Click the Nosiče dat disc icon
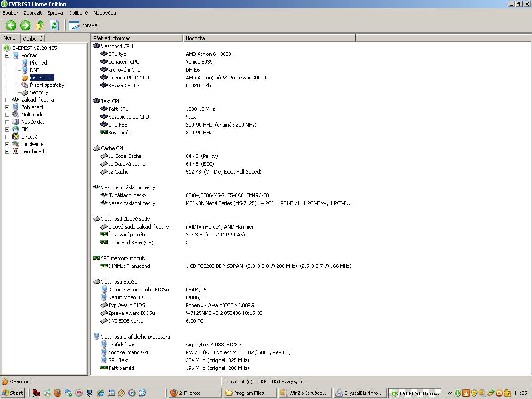The height and width of the screenshot is (399, 532). (x=16, y=122)
